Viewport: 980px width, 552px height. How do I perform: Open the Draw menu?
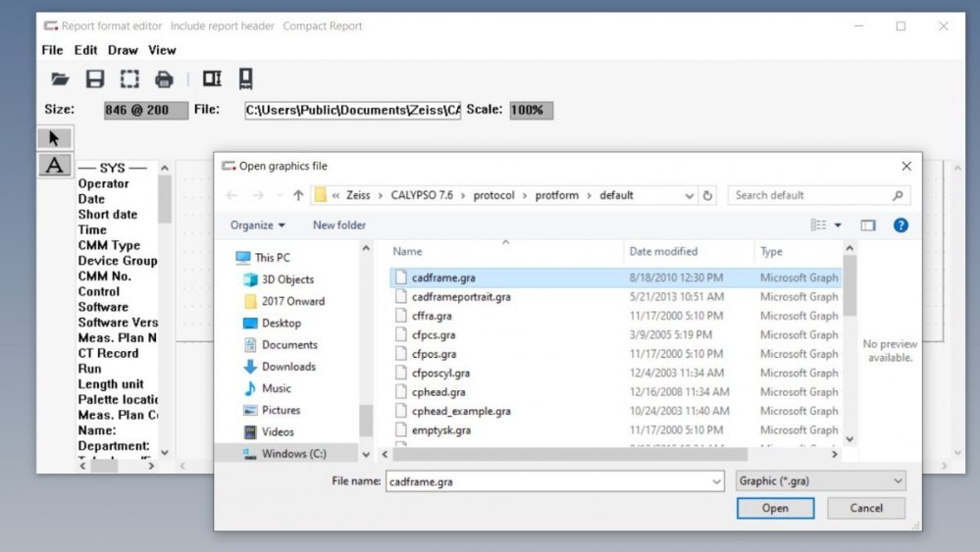point(123,50)
